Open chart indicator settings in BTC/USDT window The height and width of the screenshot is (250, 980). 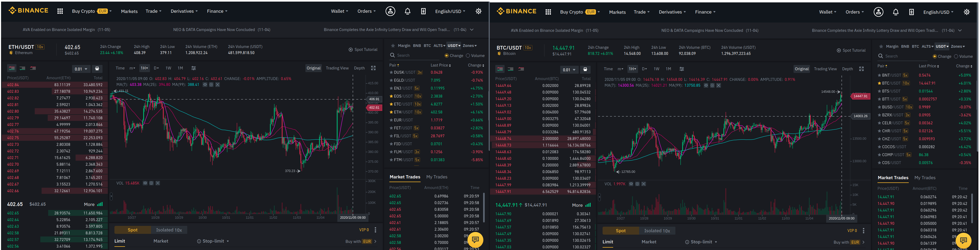tap(682, 69)
